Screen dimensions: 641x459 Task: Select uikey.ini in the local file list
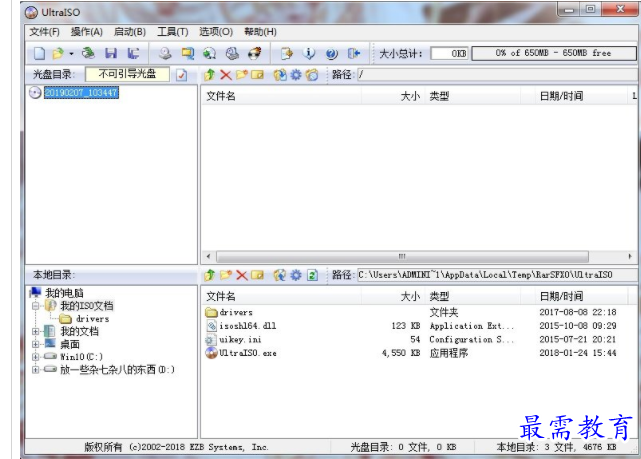pos(240,340)
